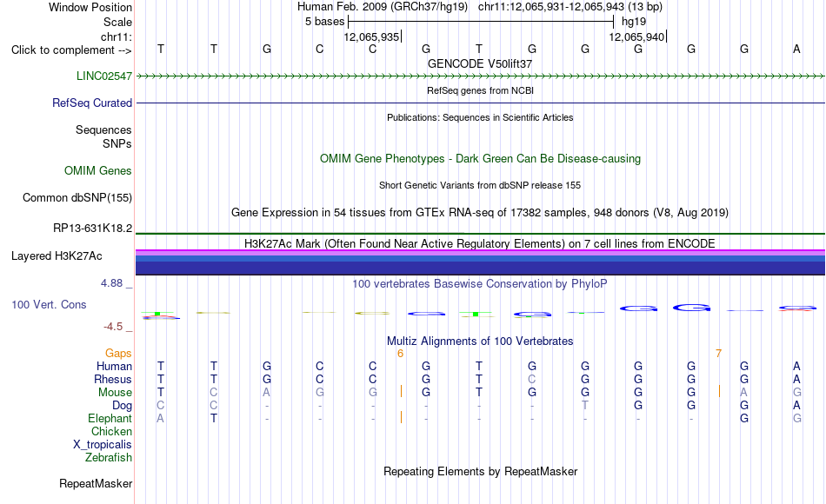Click the H3K27Ac Mark ENCODE title

(480, 243)
